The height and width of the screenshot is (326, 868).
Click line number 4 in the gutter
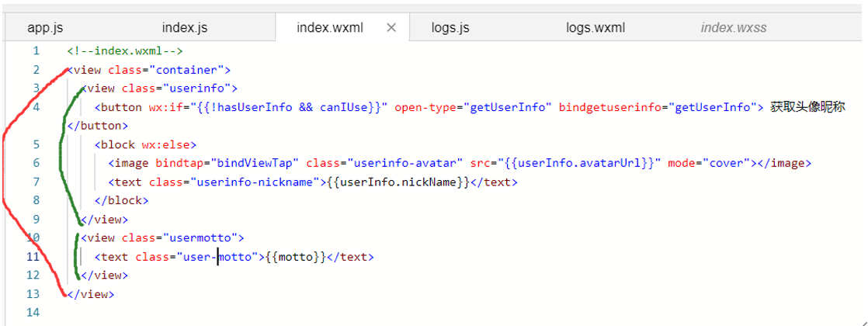(36, 107)
